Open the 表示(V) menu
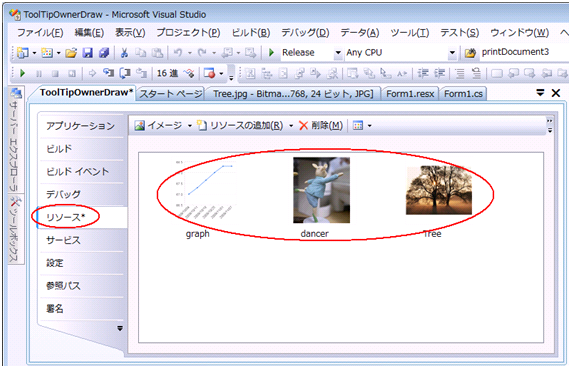The image size is (571, 368). [130, 33]
